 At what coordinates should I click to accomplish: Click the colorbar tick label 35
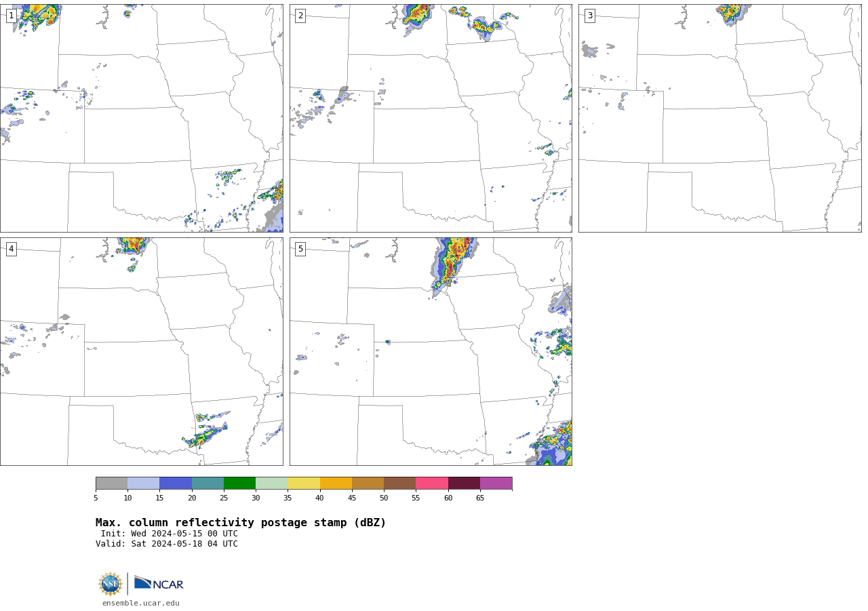(x=288, y=498)
